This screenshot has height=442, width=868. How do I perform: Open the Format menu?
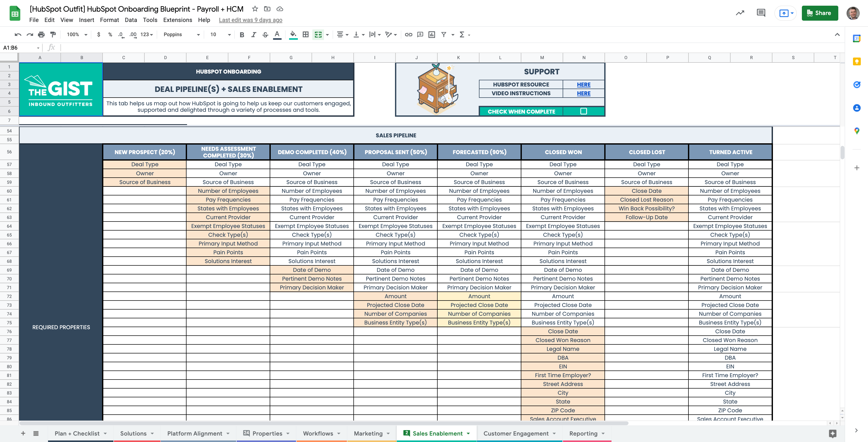pyautogui.click(x=109, y=20)
